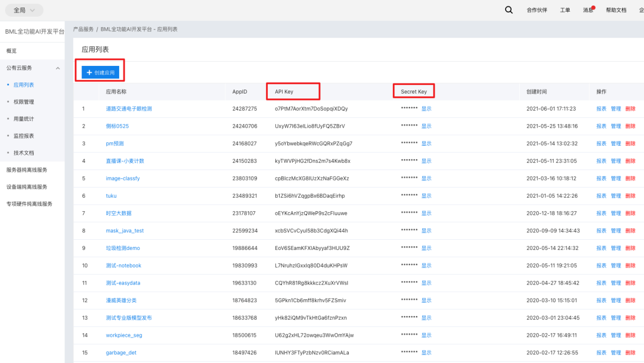Open the pm预测 app link

[115, 143]
